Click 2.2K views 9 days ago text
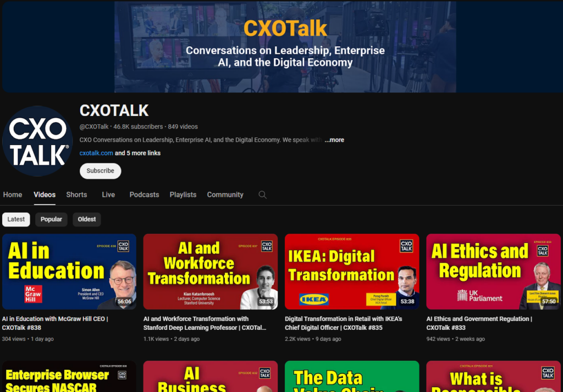This screenshot has height=392, width=563. tap(313, 339)
